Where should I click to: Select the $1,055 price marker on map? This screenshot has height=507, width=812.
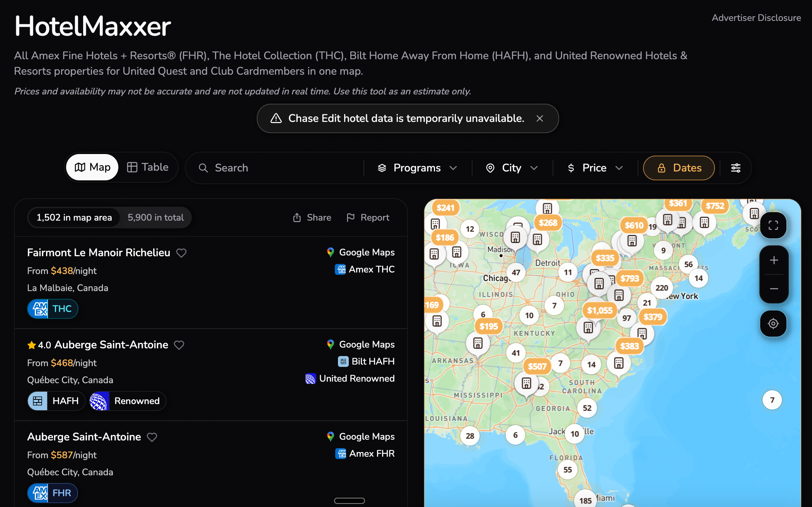(x=600, y=310)
